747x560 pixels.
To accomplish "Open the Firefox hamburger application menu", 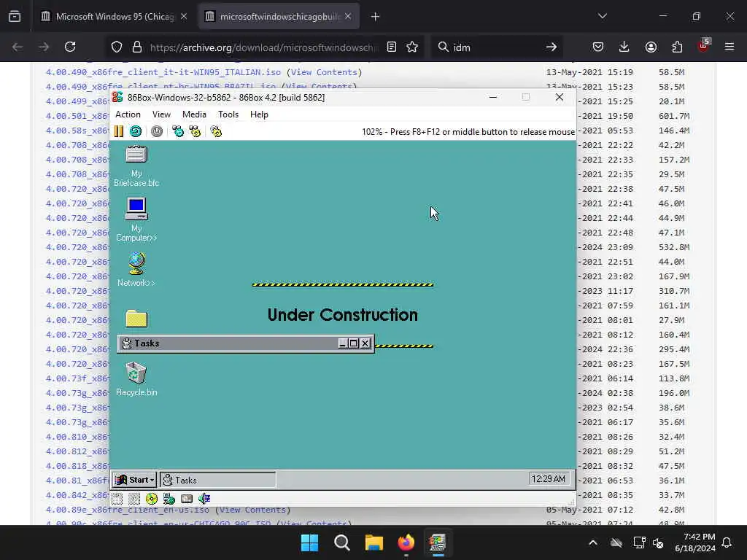I will point(729,47).
